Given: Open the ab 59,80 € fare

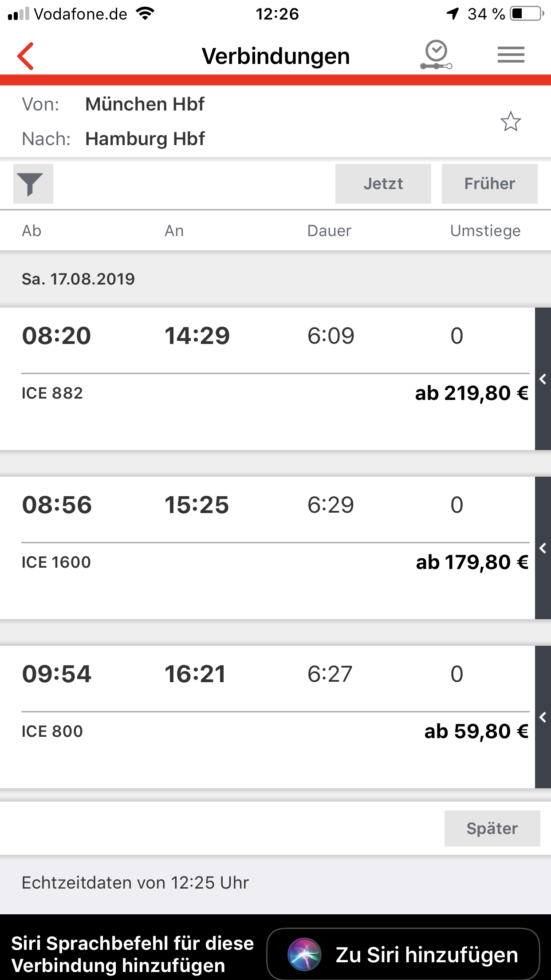Looking at the screenshot, I should (476, 731).
